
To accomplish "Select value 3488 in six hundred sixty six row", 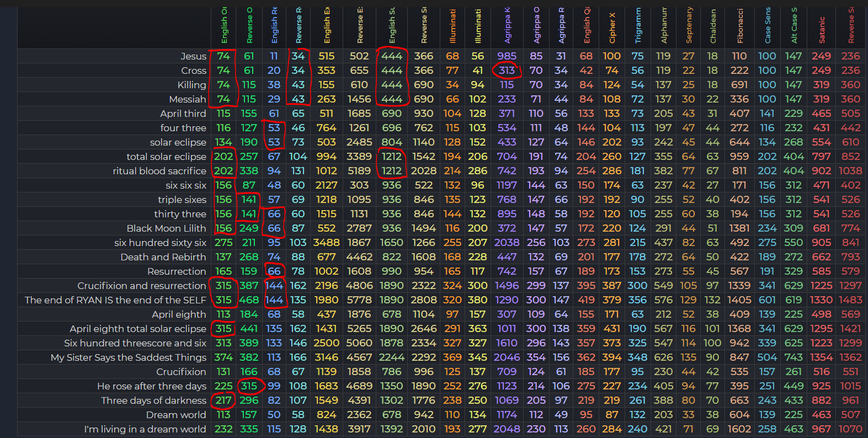I will [327, 242].
